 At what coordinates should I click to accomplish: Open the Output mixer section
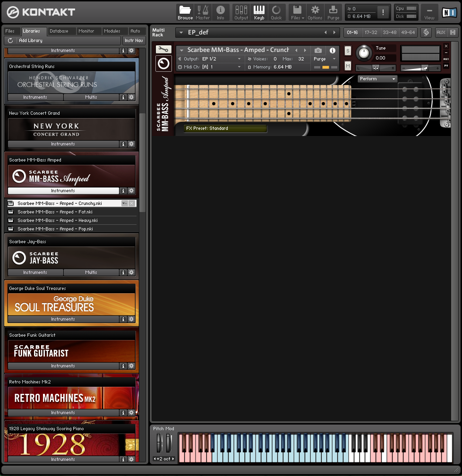241,12
